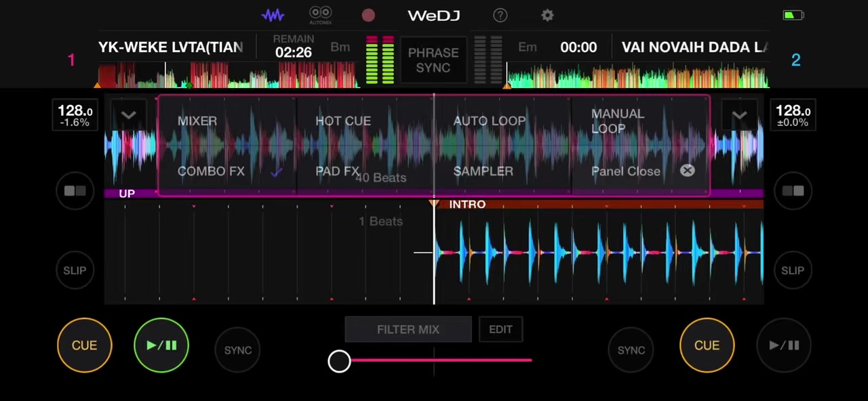Open settings gear icon
This screenshot has width=868, height=401.
click(547, 15)
